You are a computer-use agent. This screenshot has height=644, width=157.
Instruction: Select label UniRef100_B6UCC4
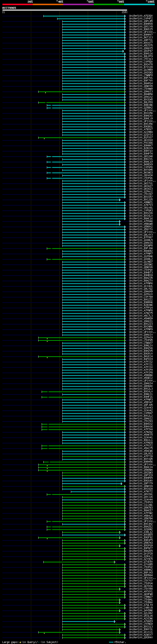click(x=141, y=357)
